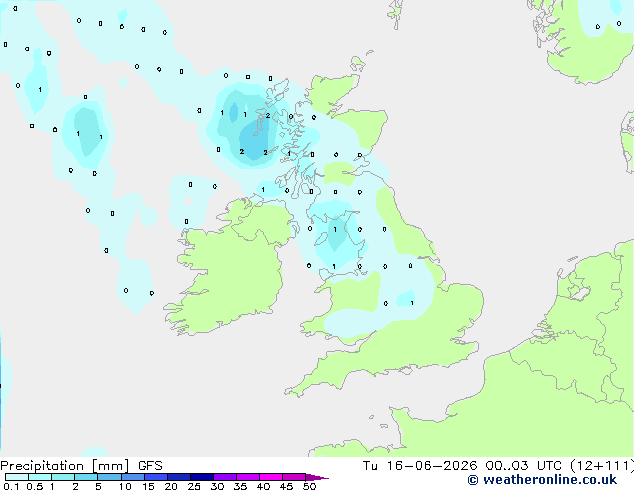Click the 35 to 40 mm violet swatch
634x490 pixels.
tap(248, 477)
